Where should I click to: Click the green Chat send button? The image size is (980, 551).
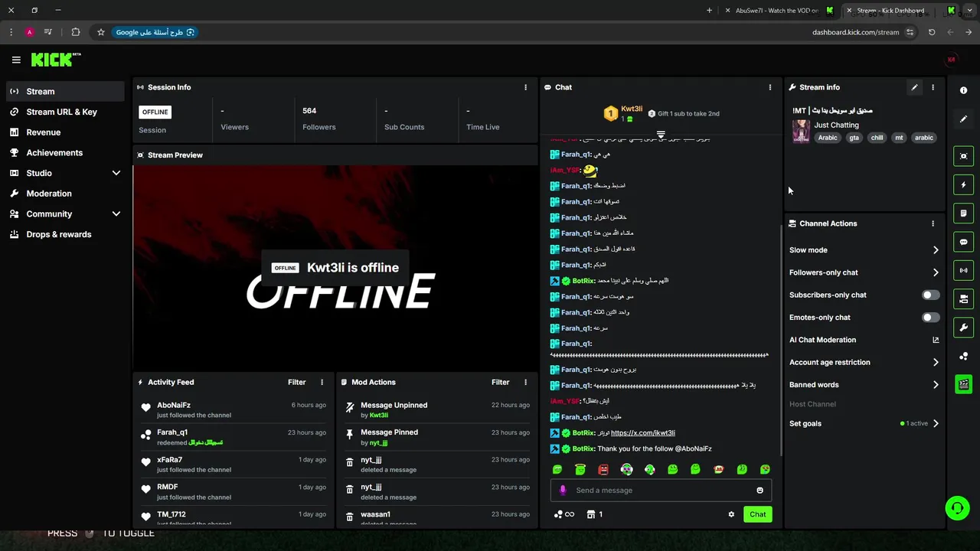[757, 514]
